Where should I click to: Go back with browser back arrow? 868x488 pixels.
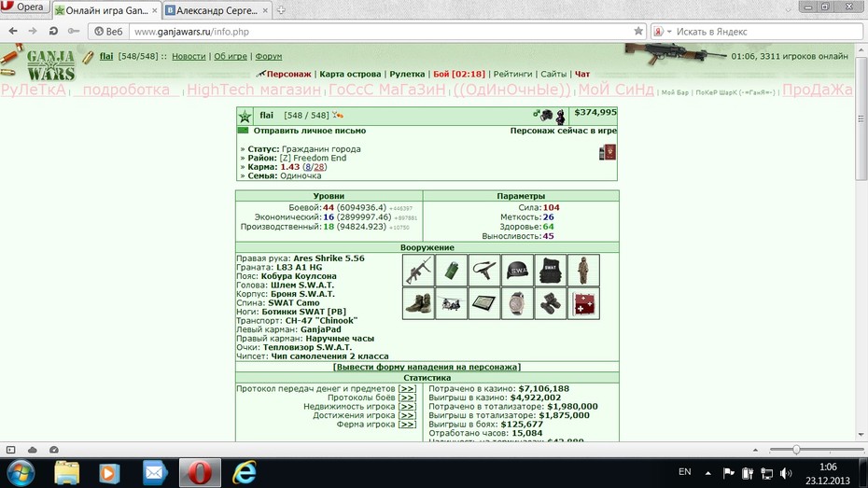pyautogui.click(x=13, y=31)
